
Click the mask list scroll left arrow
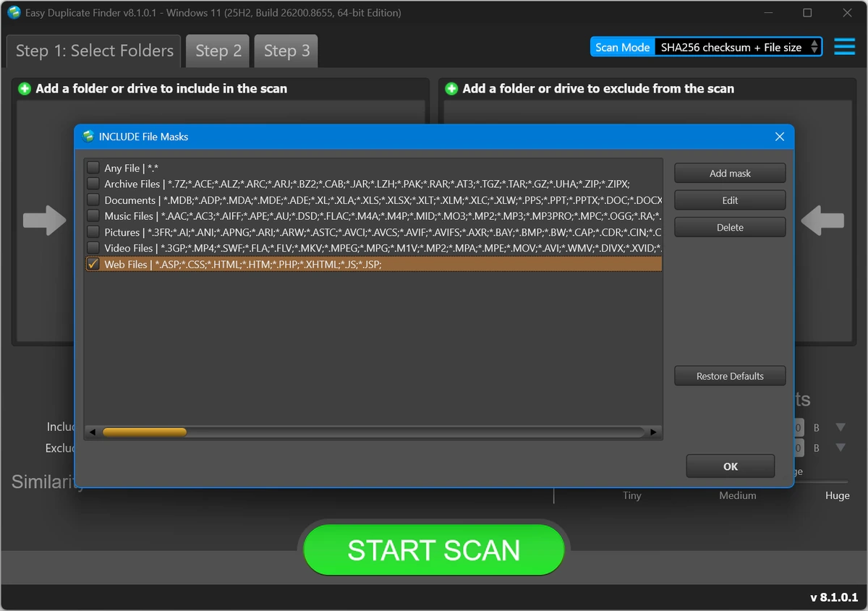(93, 432)
